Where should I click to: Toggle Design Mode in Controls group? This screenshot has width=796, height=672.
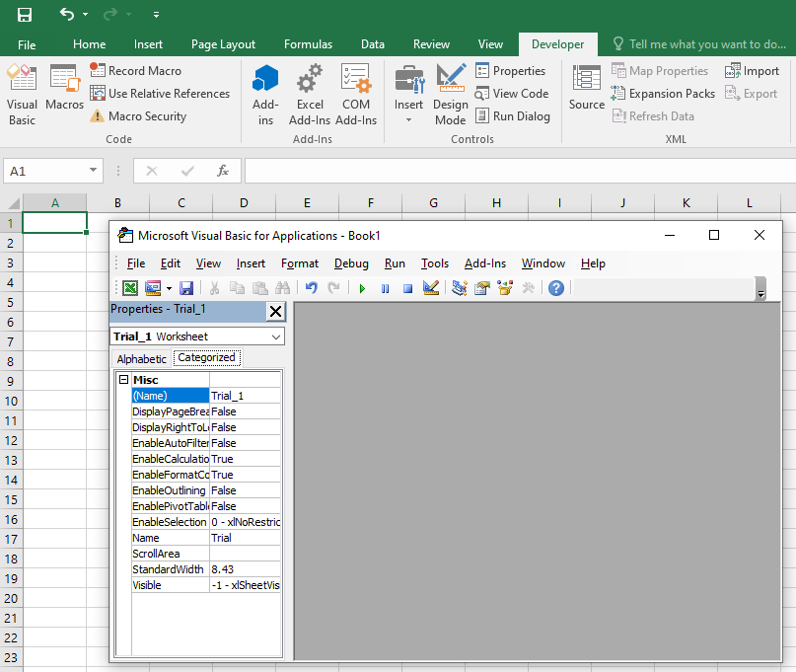[x=451, y=96]
